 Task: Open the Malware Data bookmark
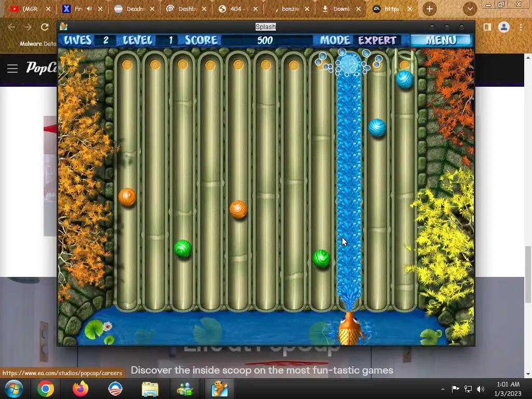pyautogui.click(x=34, y=44)
